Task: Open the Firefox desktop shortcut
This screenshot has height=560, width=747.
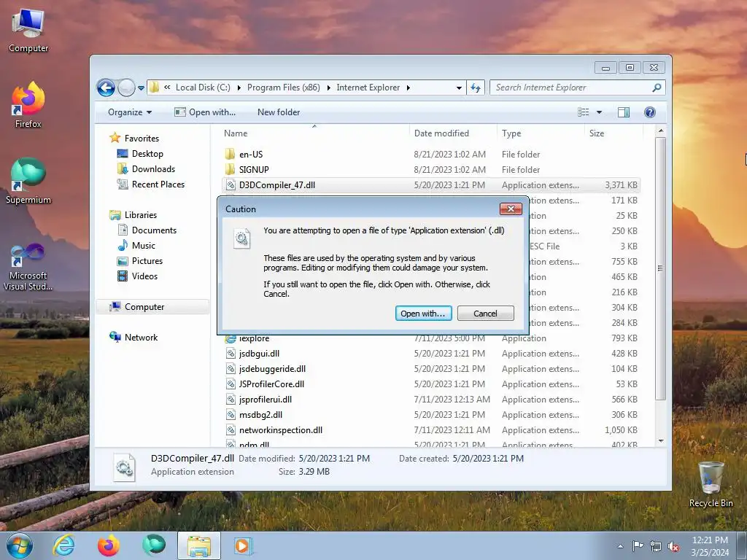Action: coord(28,105)
